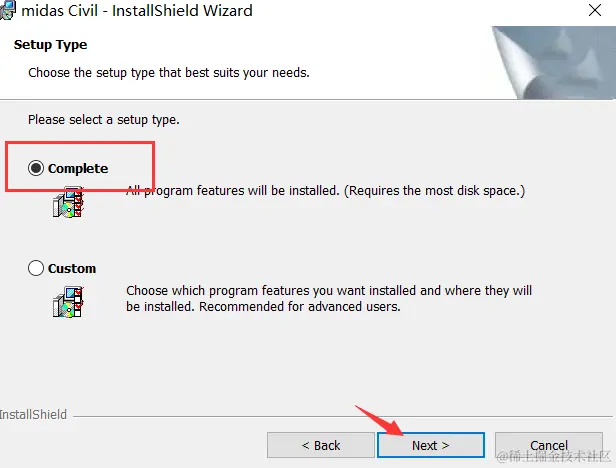
Task: Click the bold Custom option label
Action: pos(72,268)
